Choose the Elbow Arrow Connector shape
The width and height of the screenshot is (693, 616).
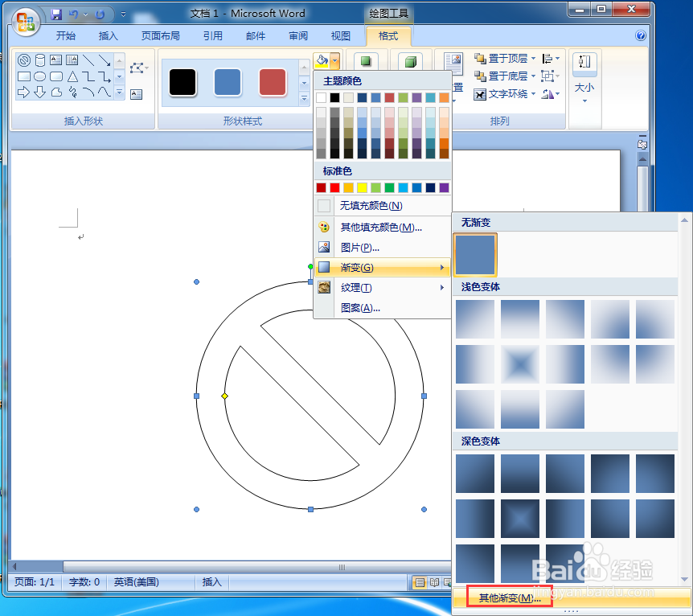(x=105, y=76)
